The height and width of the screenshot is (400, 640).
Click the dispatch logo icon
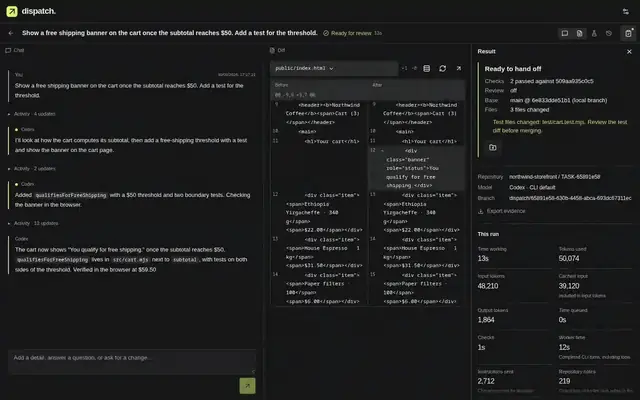click(12, 11)
